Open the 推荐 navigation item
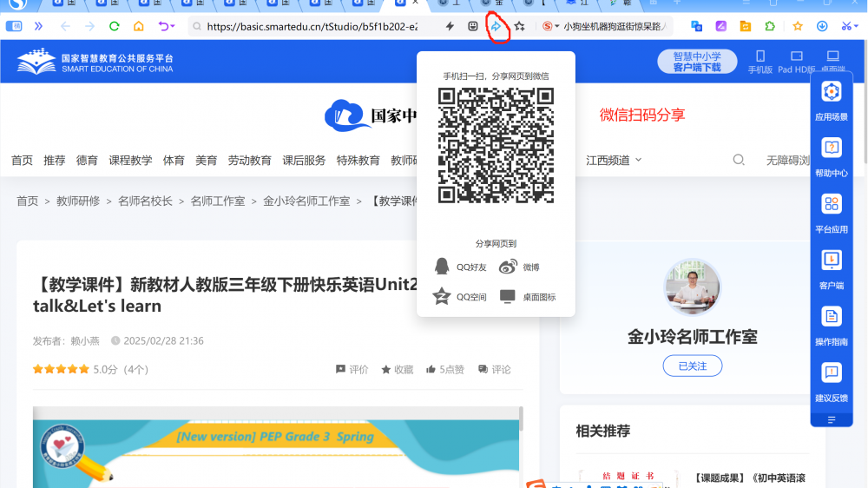The width and height of the screenshot is (868, 488). pyautogui.click(x=54, y=160)
